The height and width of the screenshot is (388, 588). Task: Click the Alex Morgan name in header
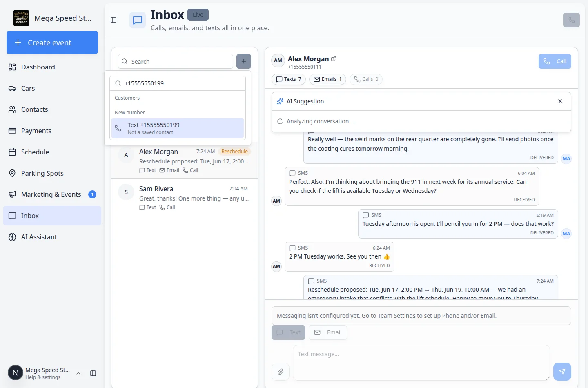click(x=308, y=59)
